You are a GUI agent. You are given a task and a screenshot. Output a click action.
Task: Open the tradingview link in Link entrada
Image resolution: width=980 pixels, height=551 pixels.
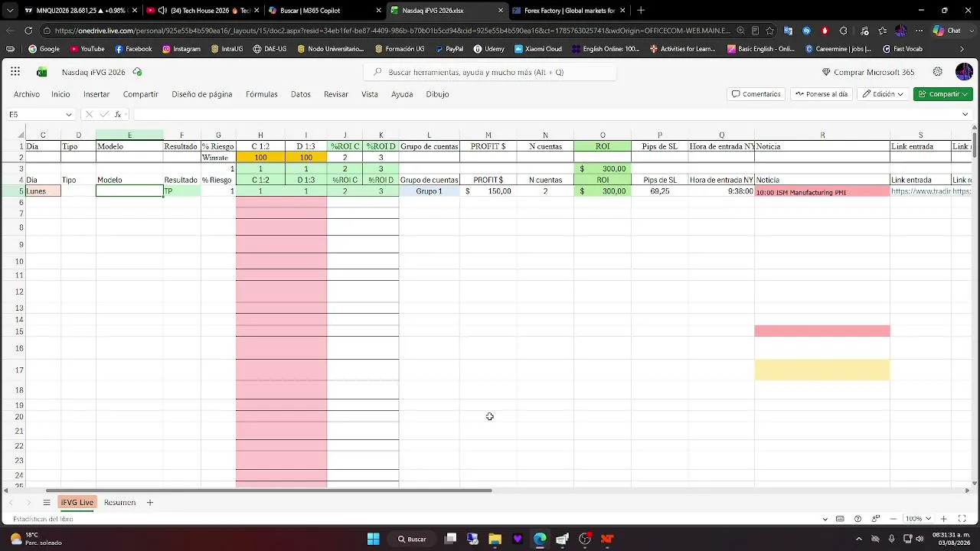point(920,191)
